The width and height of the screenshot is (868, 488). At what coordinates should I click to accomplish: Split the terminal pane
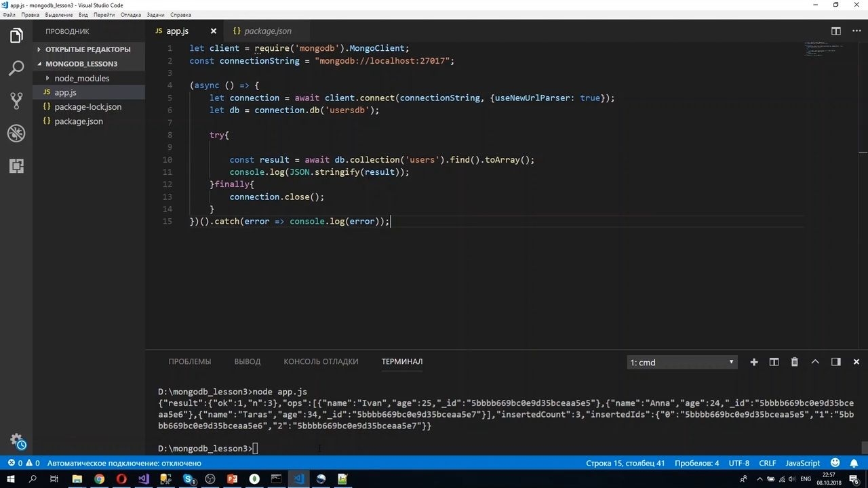point(774,362)
